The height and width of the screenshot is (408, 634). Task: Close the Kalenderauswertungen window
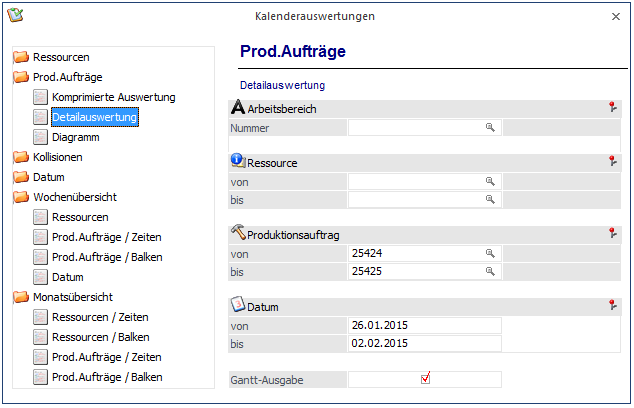[x=615, y=17]
